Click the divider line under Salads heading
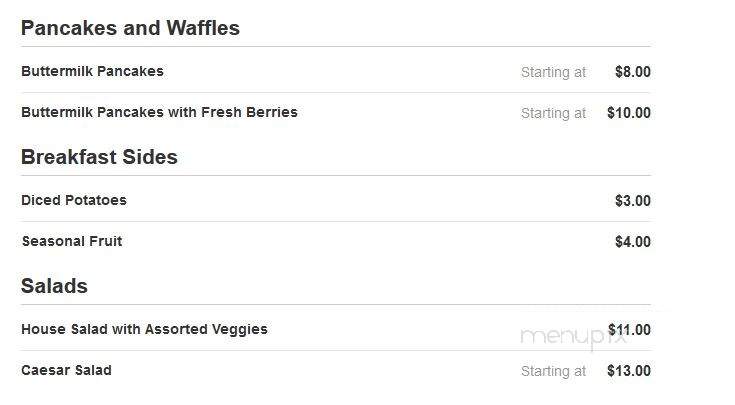The width and height of the screenshot is (735, 405). pyautogui.click(x=336, y=305)
